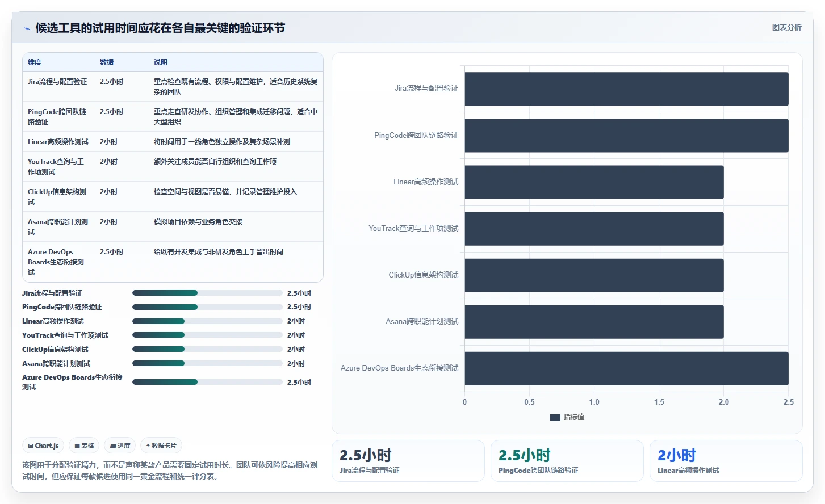Click the Jira progress bar in the progress list

(x=207, y=293)
